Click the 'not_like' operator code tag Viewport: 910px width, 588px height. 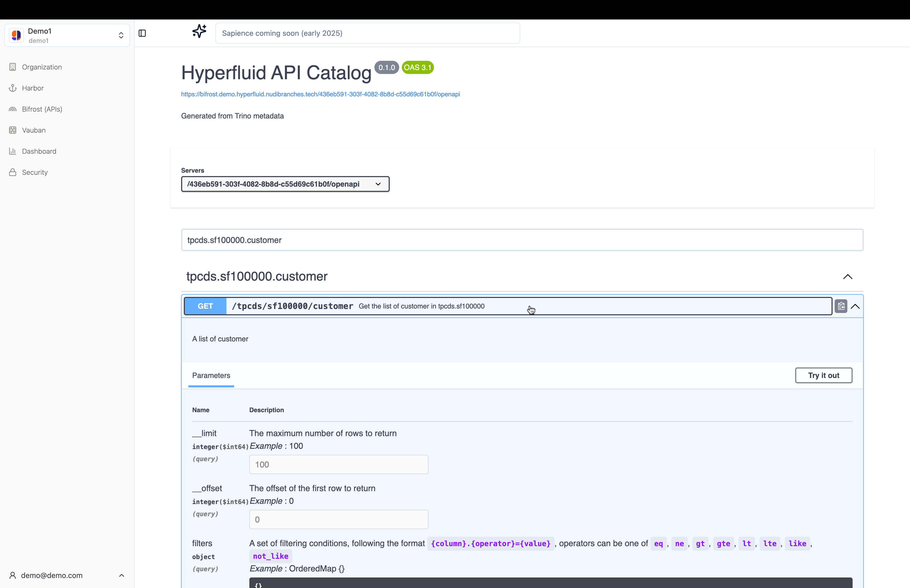point(271,556)
